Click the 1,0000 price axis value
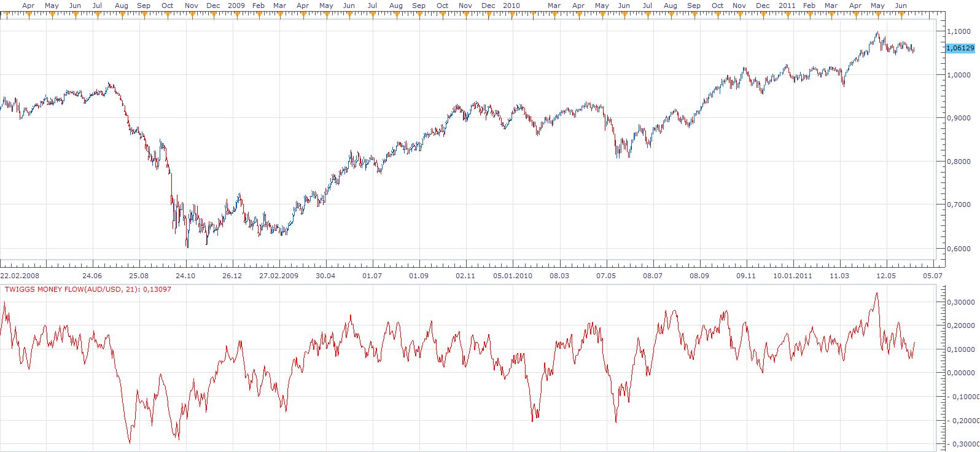Image resolution: width=980 pixels, height=452 pixels. coord(959,75)
